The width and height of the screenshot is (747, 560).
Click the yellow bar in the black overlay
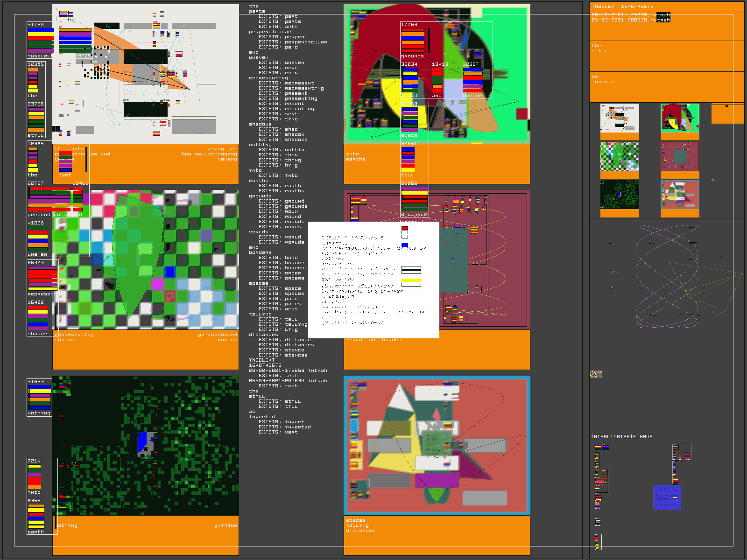click(411, 280)
